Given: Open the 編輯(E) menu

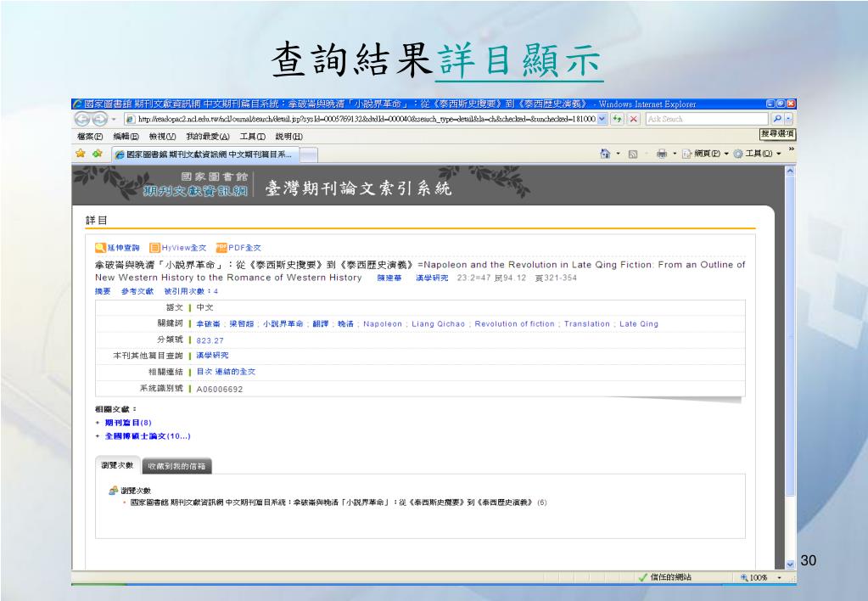Looking at the screenshot, I should point(126,137).
